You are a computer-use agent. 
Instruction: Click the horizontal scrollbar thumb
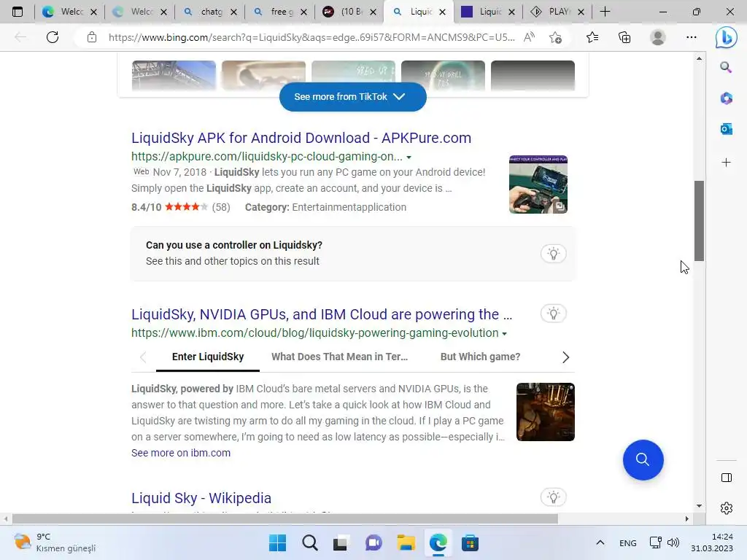[x=285, y=519]
